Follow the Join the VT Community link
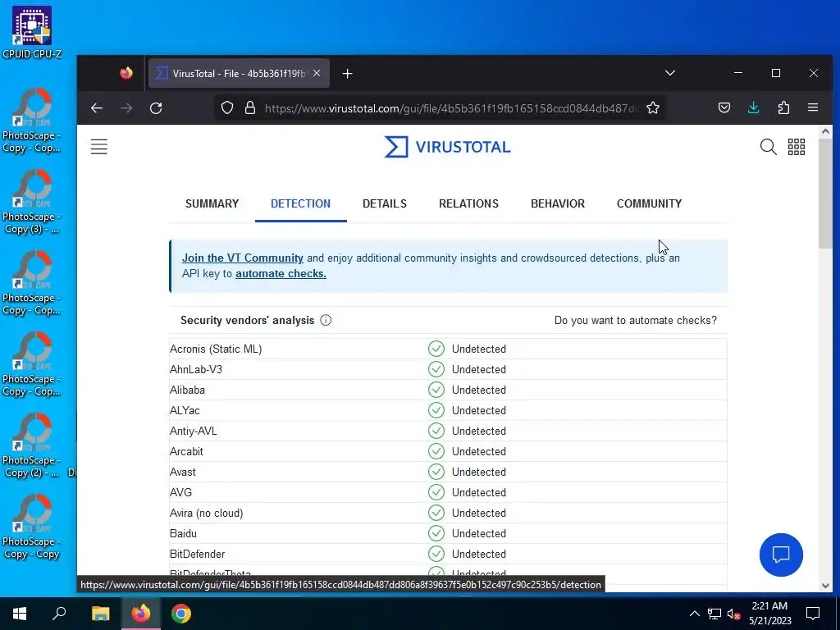Screen dimensions: 840x630 pos(243,258)
